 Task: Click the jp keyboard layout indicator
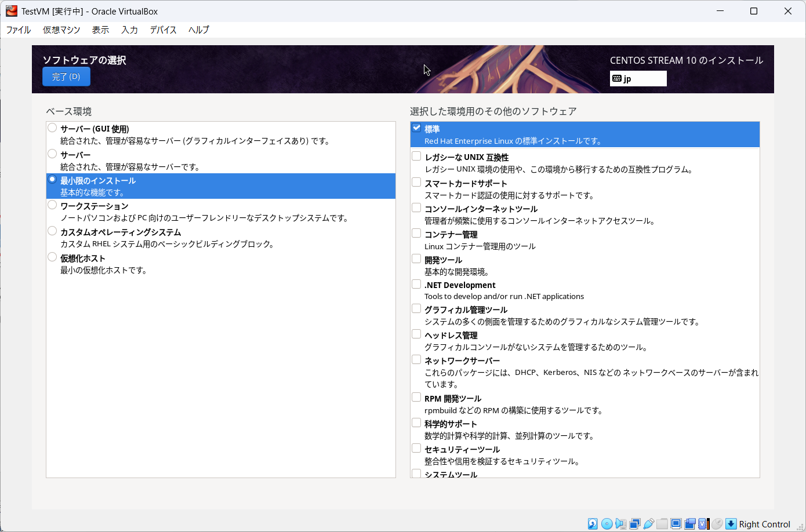point(638,79)
